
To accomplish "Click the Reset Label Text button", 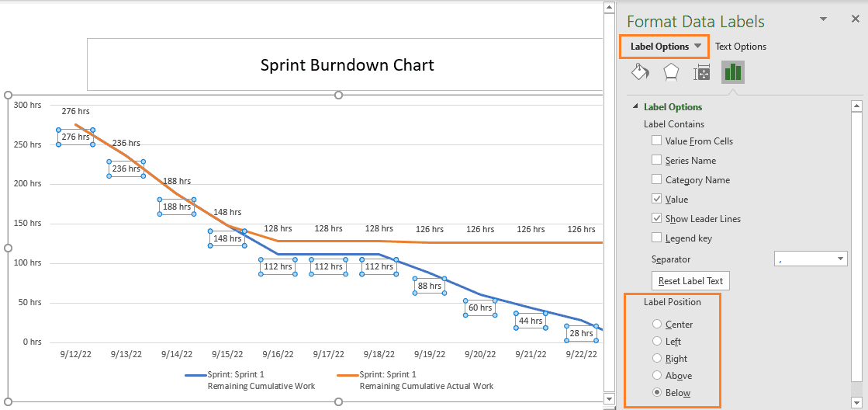I will [690, 281].
